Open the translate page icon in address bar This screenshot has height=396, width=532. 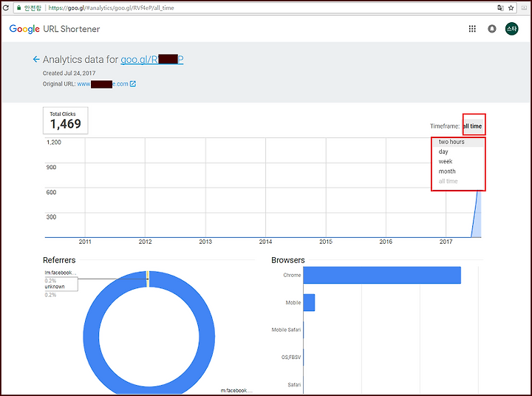pos(500,8)
